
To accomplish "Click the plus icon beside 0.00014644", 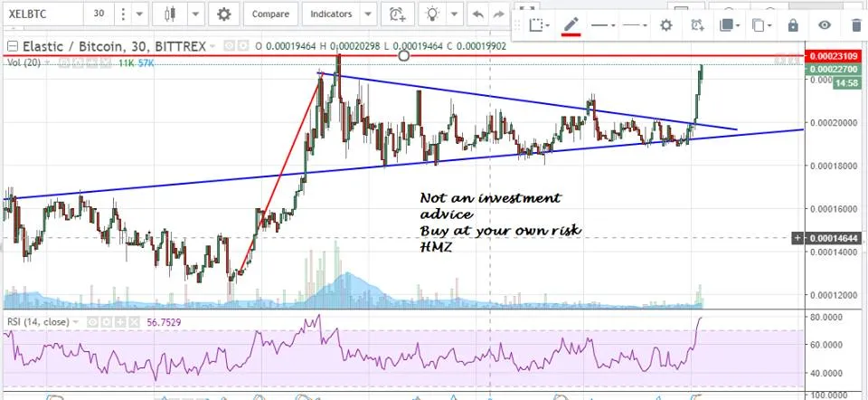I will tap(798, 239).
